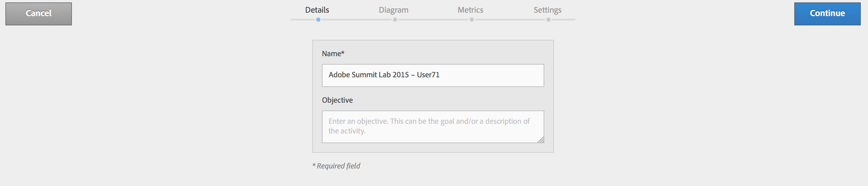Click the Cancel button
Image resolution: width=868 pixels, height=186 pixels.
tap(38, 14)
